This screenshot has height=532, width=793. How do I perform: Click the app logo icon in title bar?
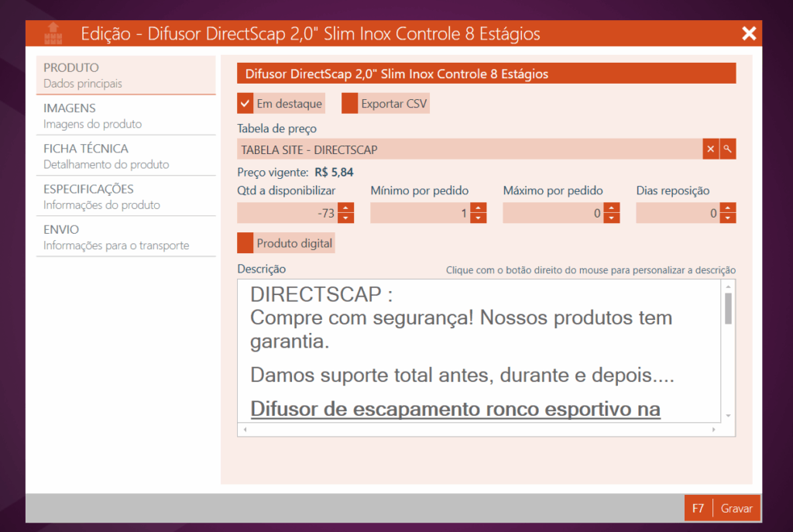pos(53,34)
